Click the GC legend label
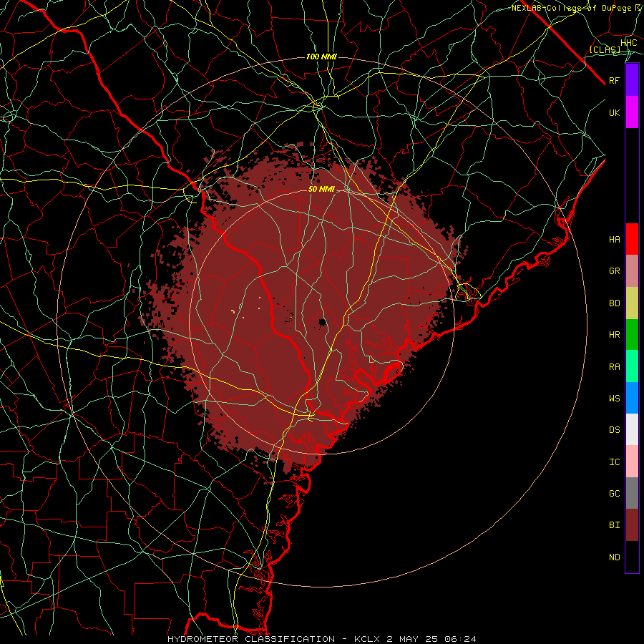This screenshot has width=644, height=644. pos(614,493)
